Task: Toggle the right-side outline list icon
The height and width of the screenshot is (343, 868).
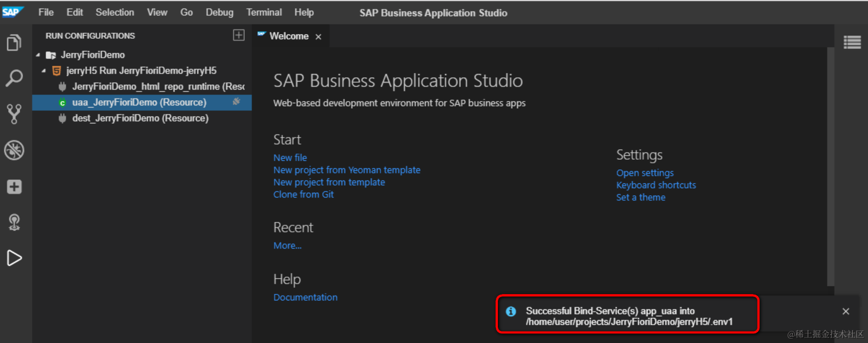Action: pyautogui.click(x=852, y=42)
